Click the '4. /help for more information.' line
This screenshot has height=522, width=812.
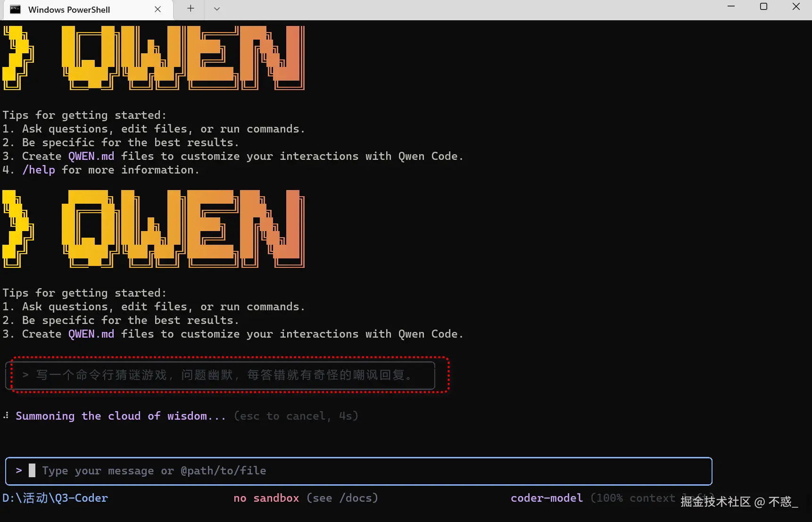pyautogui.click(x=101, y=170)
